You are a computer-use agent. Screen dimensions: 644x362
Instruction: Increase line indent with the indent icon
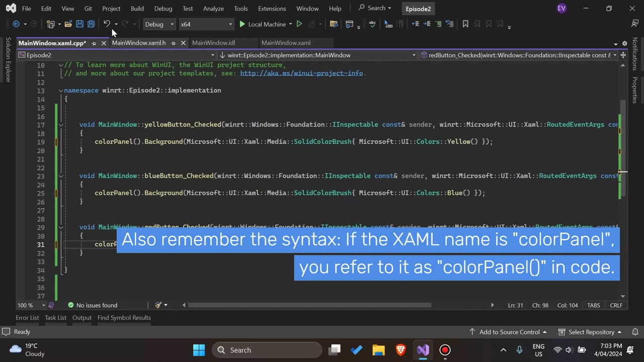[x=427, y=24]
